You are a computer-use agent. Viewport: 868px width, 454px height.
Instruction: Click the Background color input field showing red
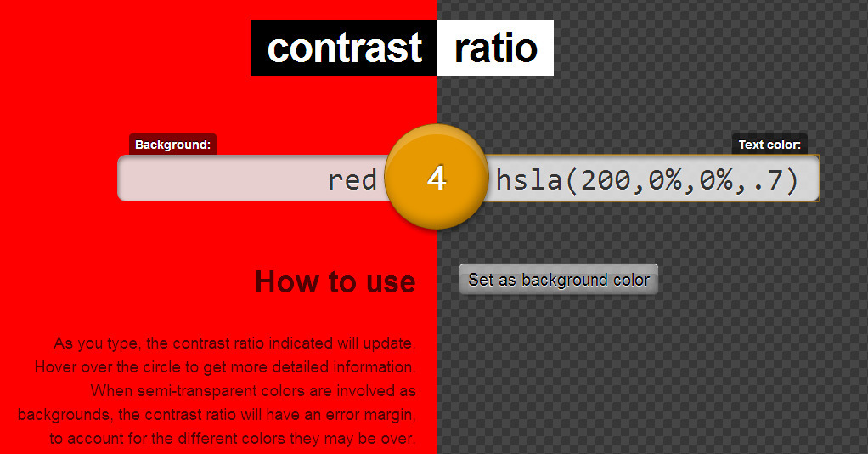coord(252,179)
